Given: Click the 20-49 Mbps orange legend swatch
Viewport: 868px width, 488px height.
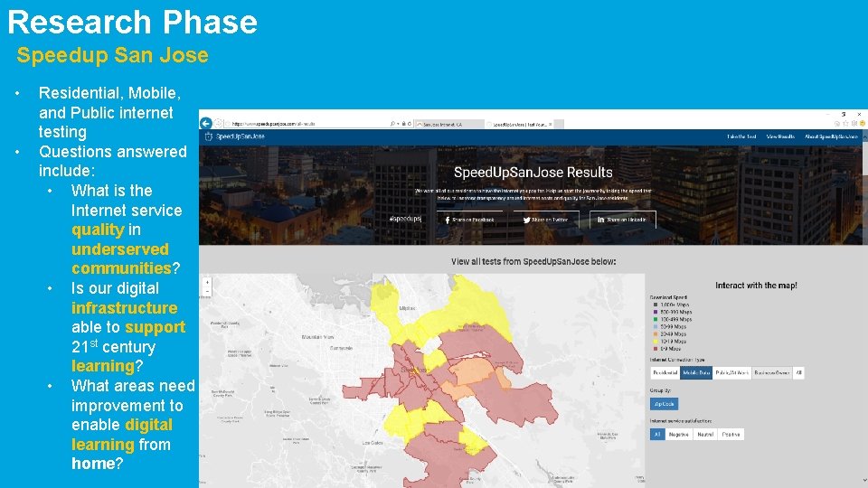Looking at the screenshot, I should coord(656,334).
